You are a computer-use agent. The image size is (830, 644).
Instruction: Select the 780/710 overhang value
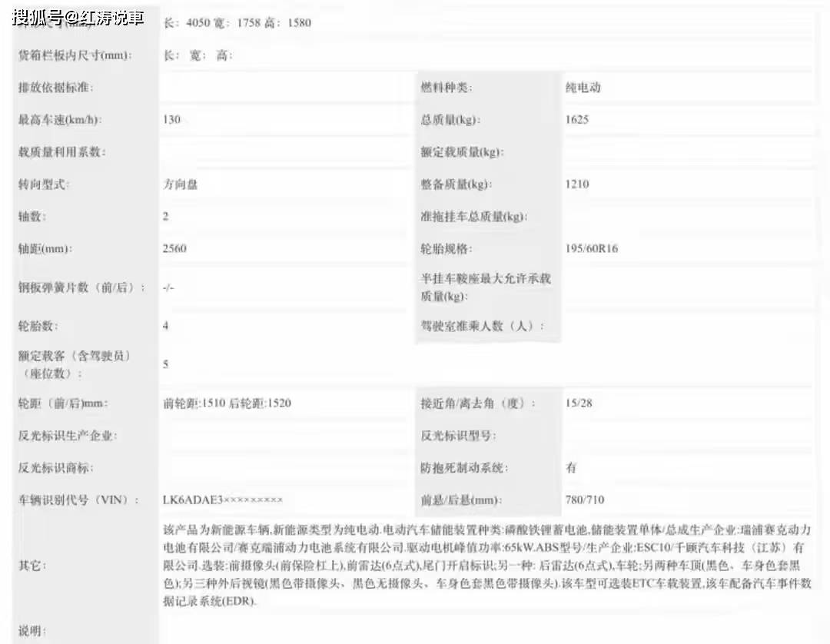584,500
